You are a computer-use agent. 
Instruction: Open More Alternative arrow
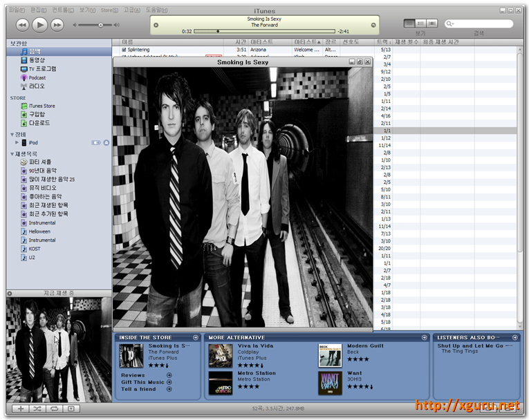tap(425, 337)
